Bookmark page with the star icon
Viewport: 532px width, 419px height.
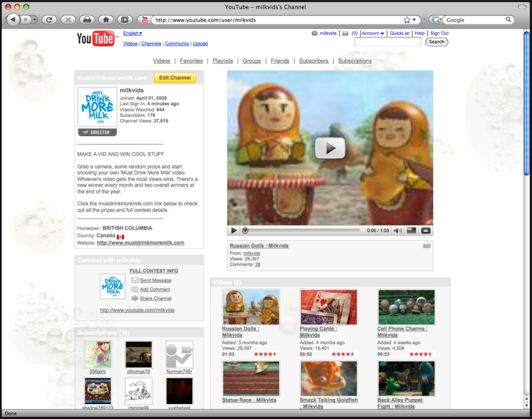coord(407,20)
